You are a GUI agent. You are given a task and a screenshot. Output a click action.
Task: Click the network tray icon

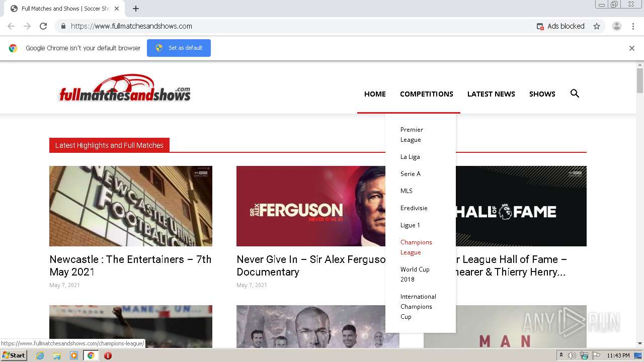tap(584, 355)
